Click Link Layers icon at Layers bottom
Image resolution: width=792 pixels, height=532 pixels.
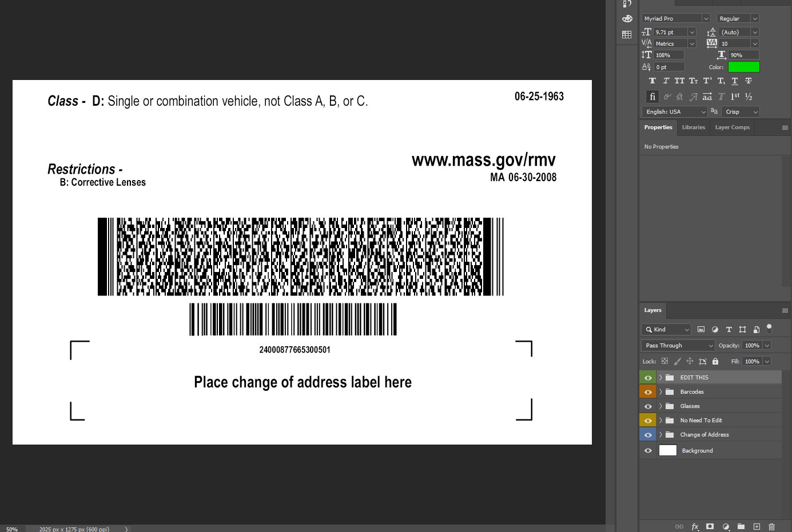pyautogui.click(x=679, y=526)
